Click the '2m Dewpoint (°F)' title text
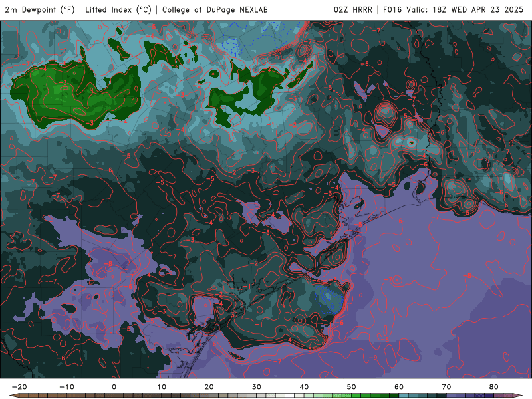Image resolution: width=532 pixels, height=399 pixels. tap(40, 9)
